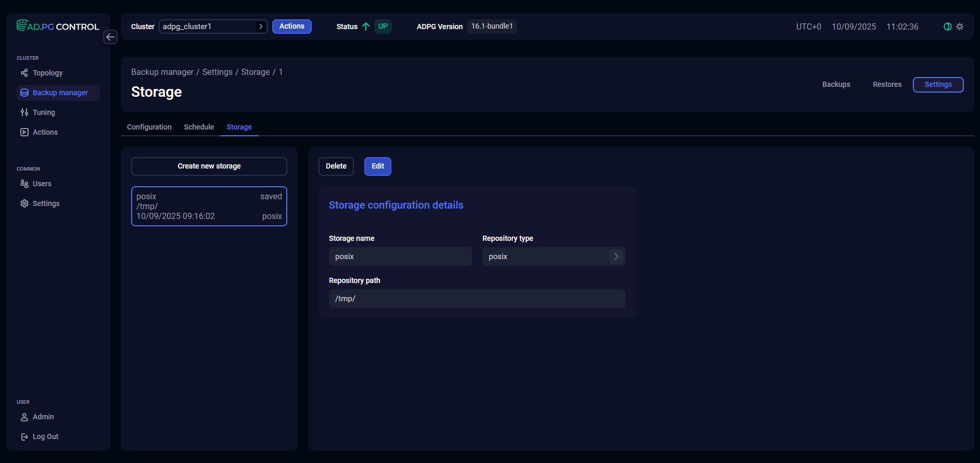Click the Actions play icon in sidebar
This screenshot has width=980, height=463.
(x=24, y=132)
